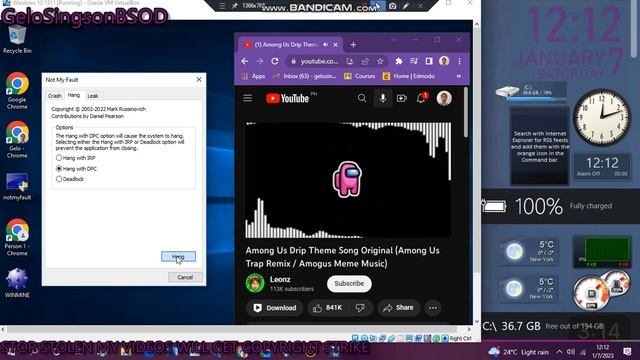Open the media control icon in Chrome toolbar
This screenshot has height=360, width=640.
tap(414, 61)
